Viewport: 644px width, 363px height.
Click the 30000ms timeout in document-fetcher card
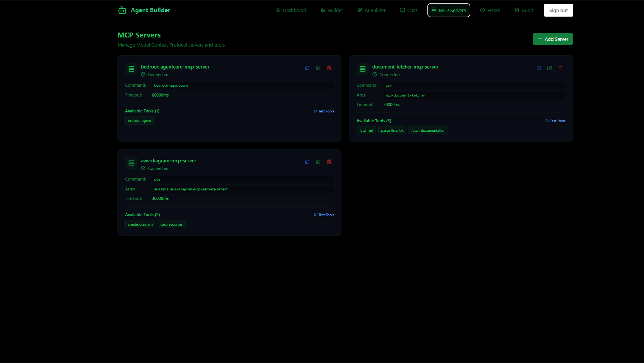click(391, 105)
